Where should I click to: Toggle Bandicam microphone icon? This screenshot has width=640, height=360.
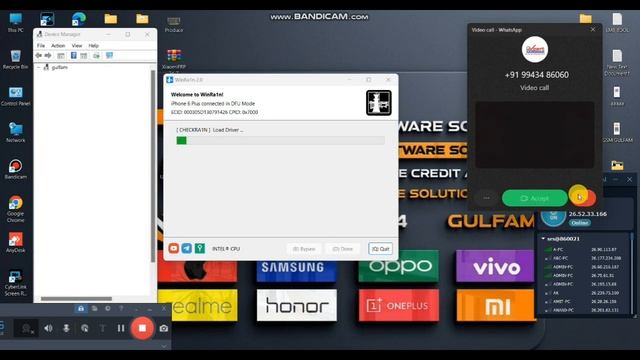point(66,328)
